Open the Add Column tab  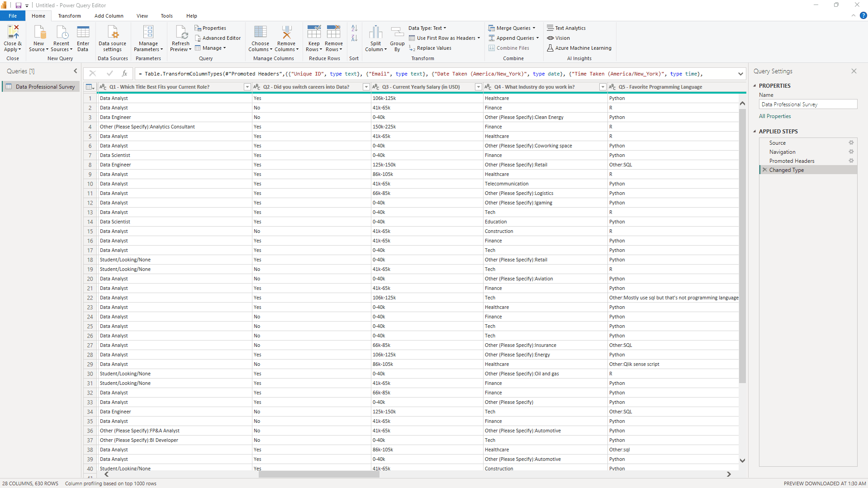click(109, 16)
